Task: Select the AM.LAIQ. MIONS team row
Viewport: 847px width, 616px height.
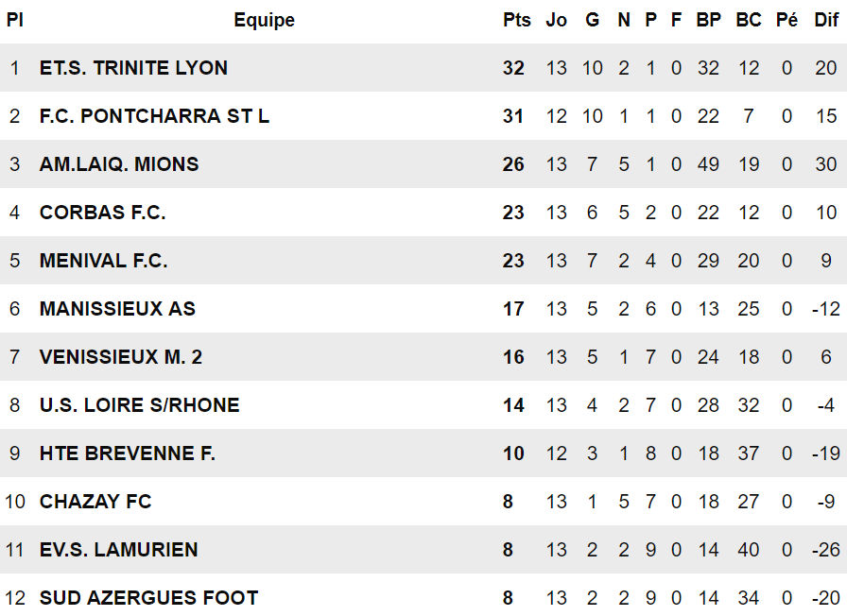Action: coord(119,164)
